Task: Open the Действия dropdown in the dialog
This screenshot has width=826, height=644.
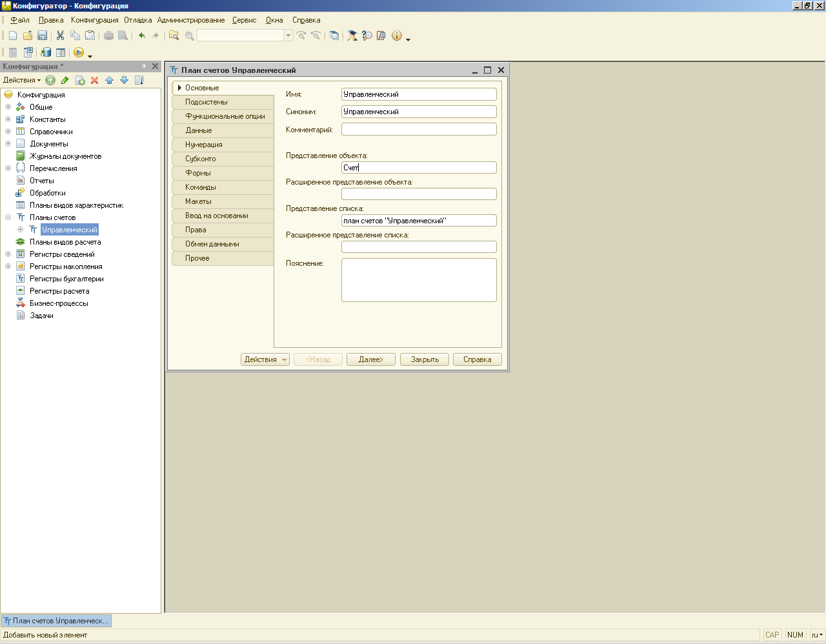Action: point(265,359)
